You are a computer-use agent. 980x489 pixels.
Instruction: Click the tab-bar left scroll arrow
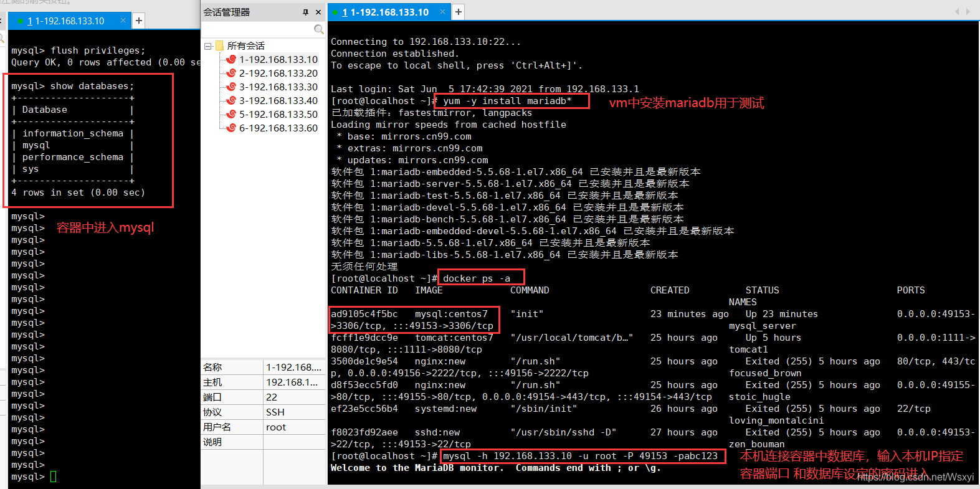[958, 11]
